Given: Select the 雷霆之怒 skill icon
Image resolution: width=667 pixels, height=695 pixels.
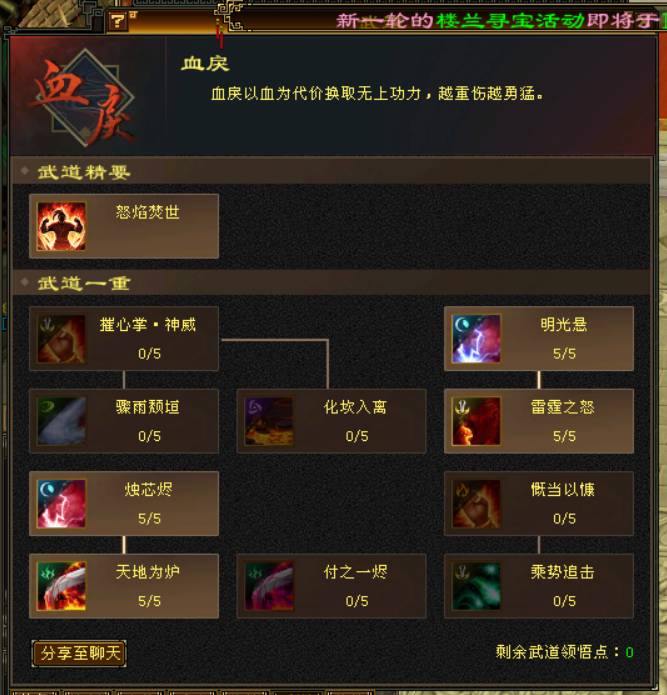Looking at the screenshot, I should (476, 421).
